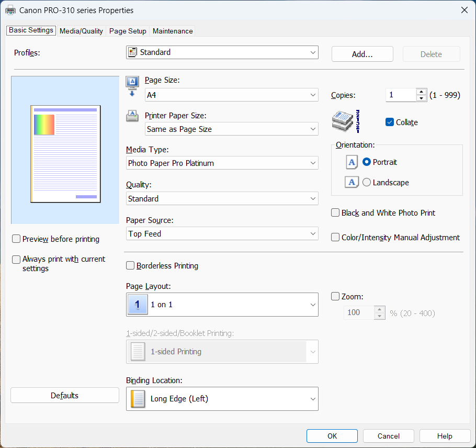
Task: Select Landscape orientation radio button
Action: (x=366, y=182)
